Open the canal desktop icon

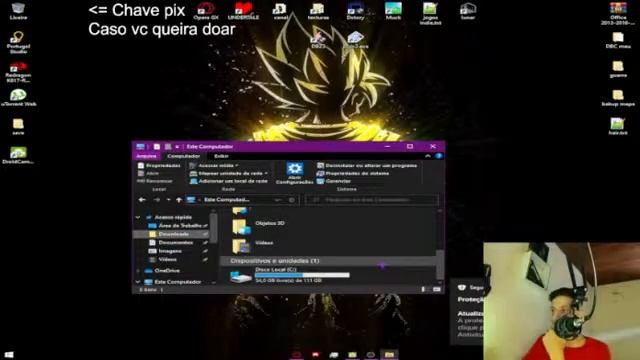pos(280,11)
